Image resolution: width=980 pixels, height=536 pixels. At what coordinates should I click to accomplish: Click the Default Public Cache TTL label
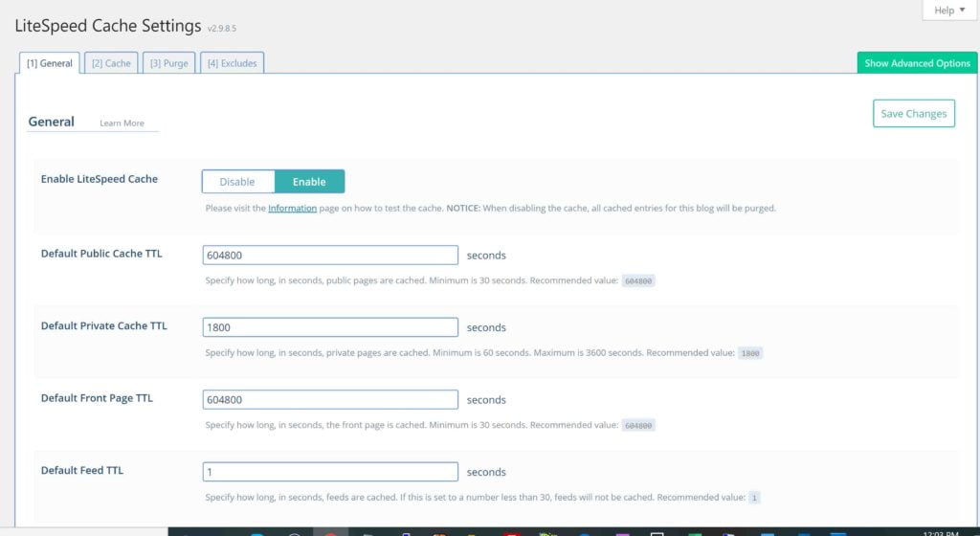[x=101, y=253]
